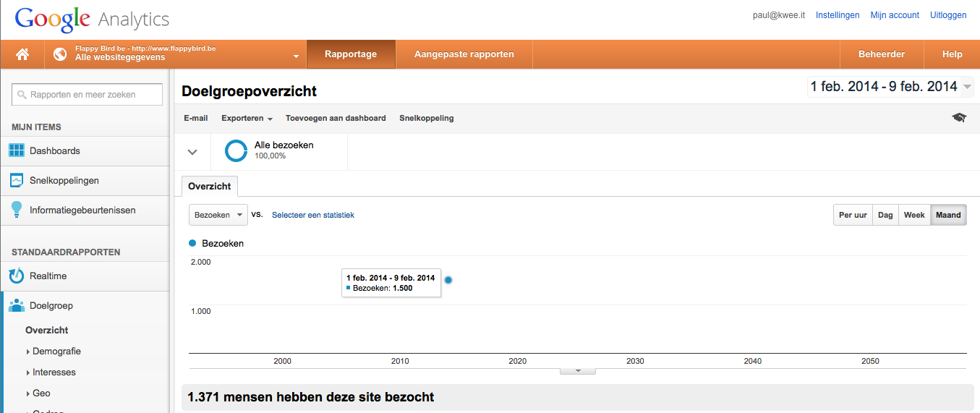Click the Google Analytics logo

92,19
